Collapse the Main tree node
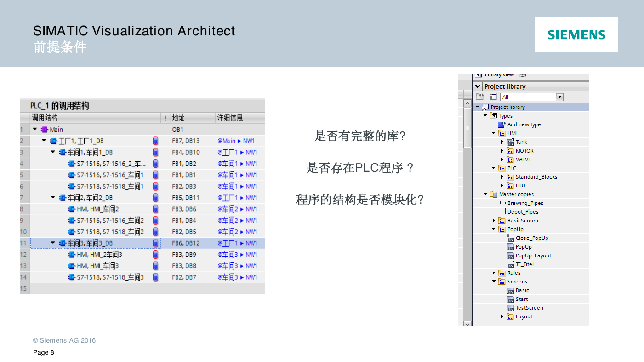This screenshot has width=644, height=362. (35, 130)
